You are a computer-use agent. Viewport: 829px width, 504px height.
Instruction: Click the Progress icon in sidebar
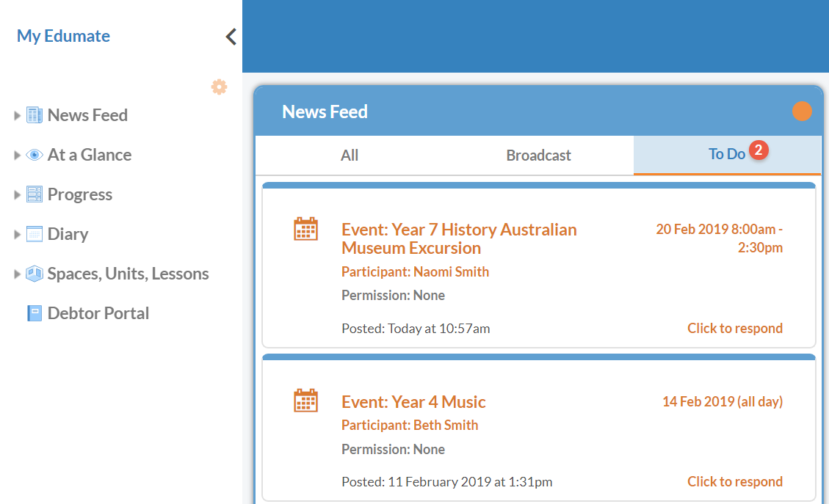pyautogui.click(x=34, y=194)
